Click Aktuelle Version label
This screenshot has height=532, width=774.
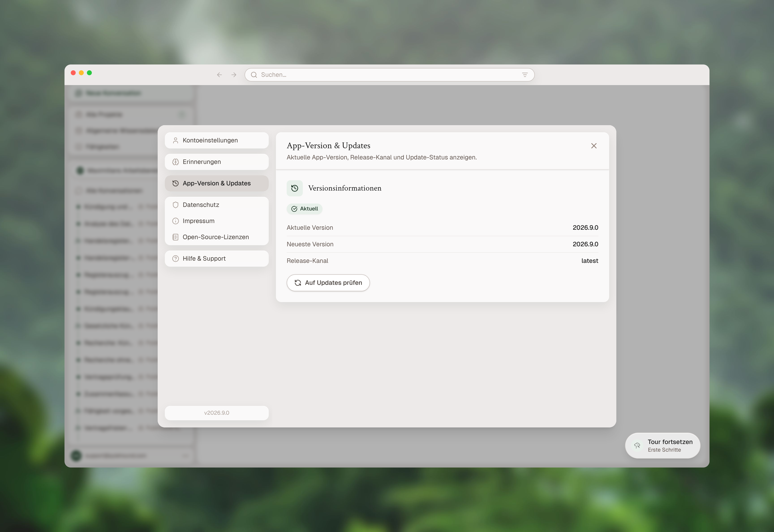310,228
